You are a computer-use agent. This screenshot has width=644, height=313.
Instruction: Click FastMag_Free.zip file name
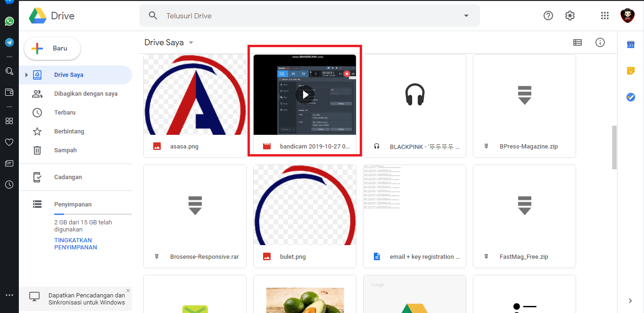[524, 257]
